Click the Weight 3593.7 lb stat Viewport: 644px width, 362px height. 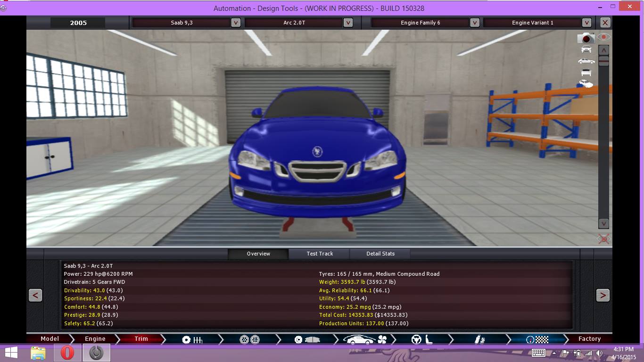tap(357, 282)
